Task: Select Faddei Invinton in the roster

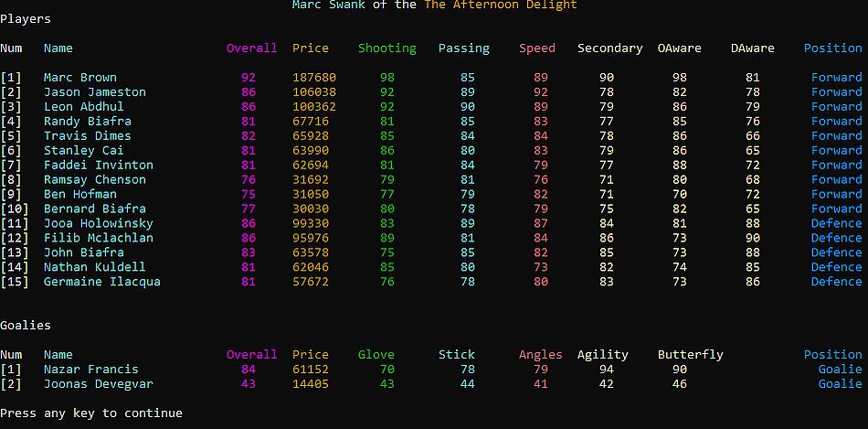Action: 99,165
